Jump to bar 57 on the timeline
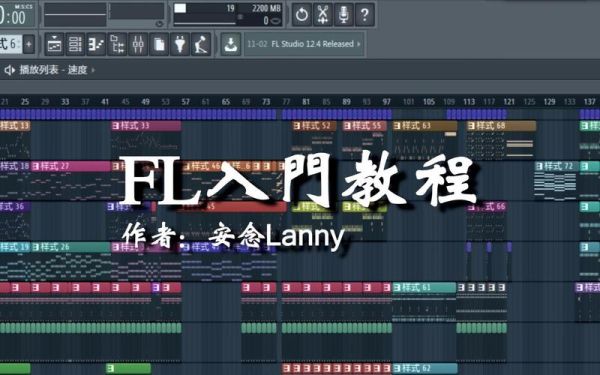The image size is (600, 375). click(x=186, y=102)
